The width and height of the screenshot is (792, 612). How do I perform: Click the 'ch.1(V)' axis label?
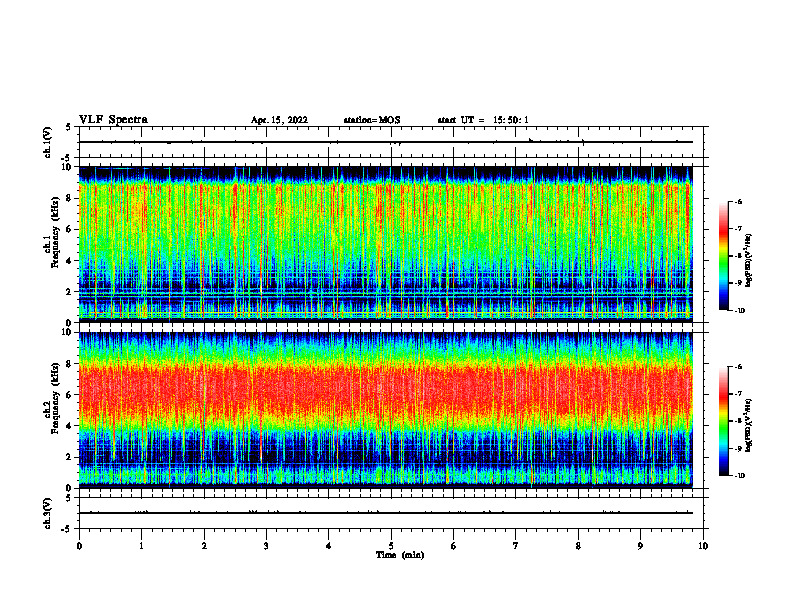(48, 142)
